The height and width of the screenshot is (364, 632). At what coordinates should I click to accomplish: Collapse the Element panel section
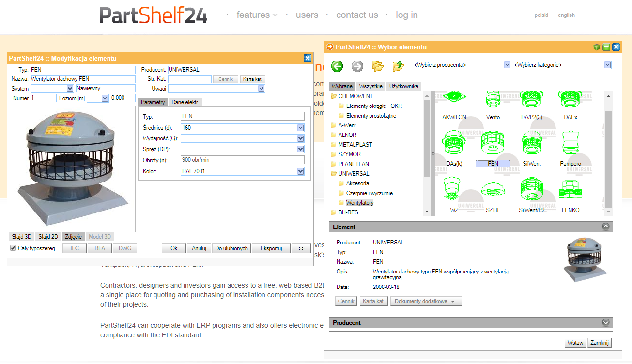[x=605, y=227]
